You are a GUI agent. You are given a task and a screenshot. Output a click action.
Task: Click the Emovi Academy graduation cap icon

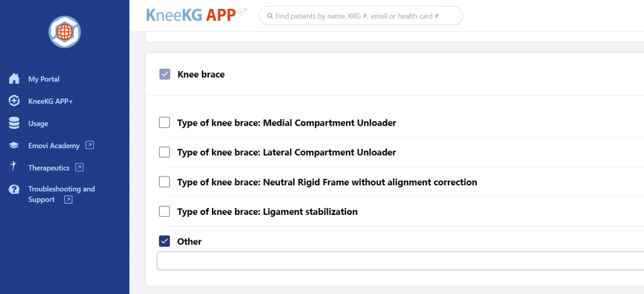pyautogui.click(x=14, y=146)
